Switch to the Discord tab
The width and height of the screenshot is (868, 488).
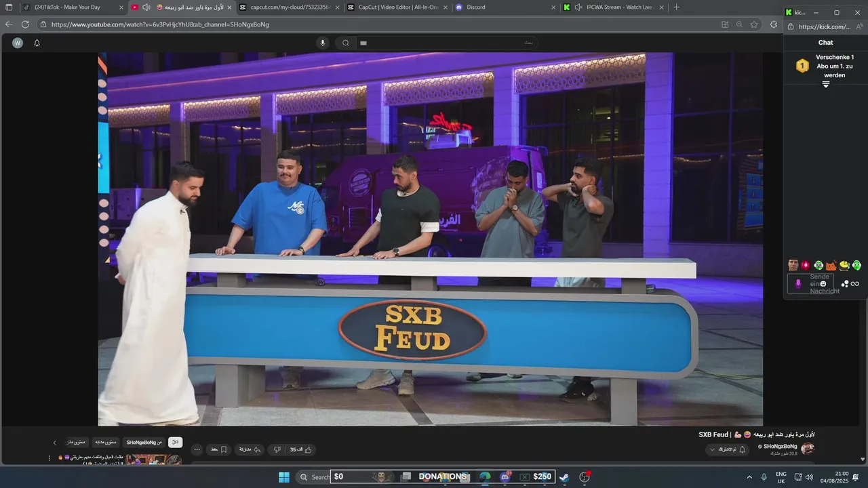[x=505, y=7]
